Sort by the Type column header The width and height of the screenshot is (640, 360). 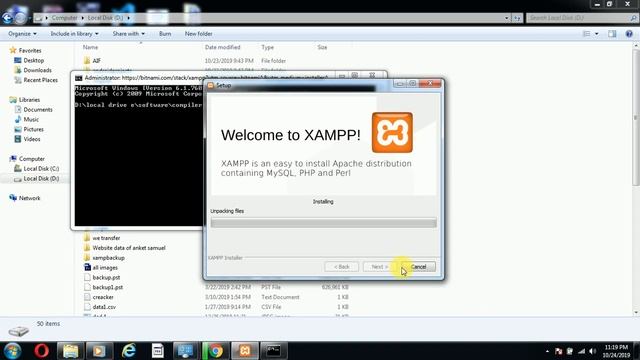[x=267, y=47]
